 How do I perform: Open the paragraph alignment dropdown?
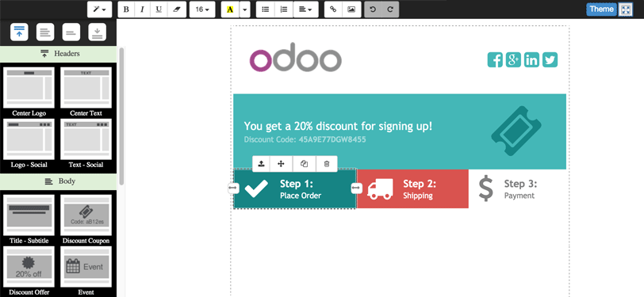click(306, 10)
